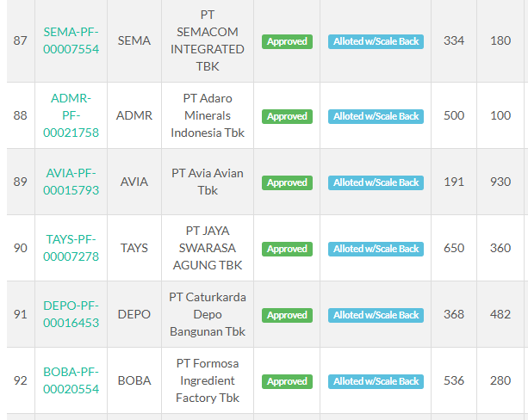Select value 368 in DEPO row
Screen dimensions: 528x420
tap(454, 314)
